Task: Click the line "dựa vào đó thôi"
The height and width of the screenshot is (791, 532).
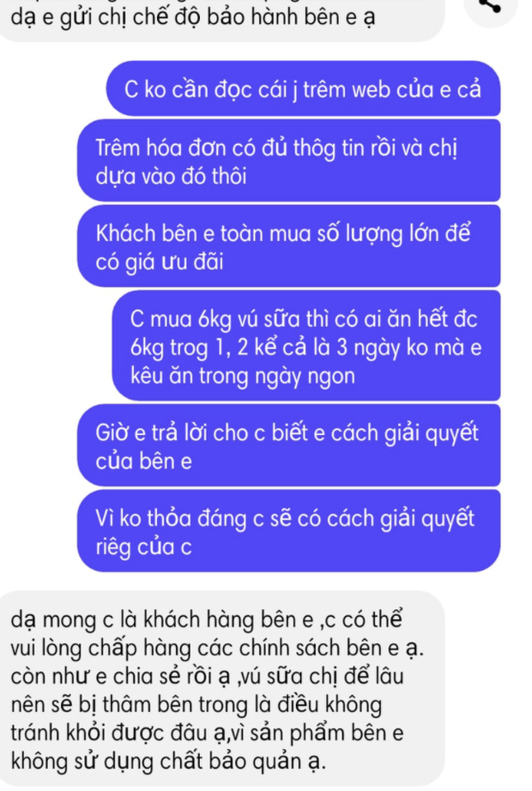Action: [171, 177]
